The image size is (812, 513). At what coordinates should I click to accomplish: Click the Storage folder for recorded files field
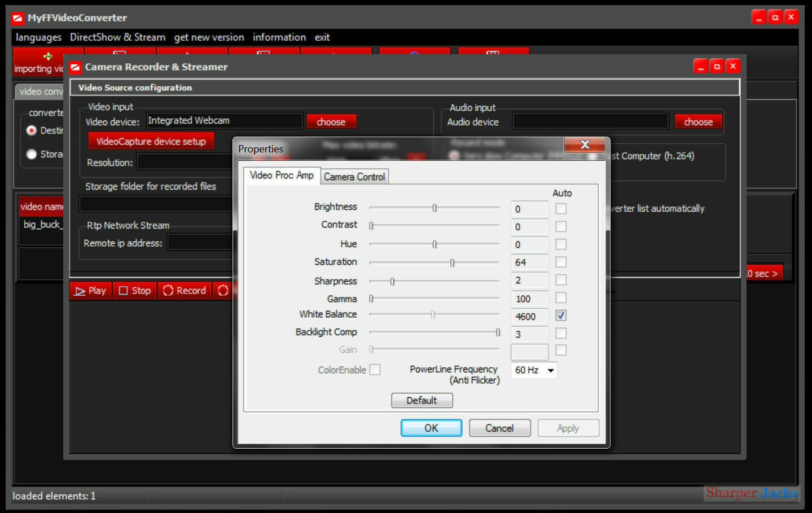coord(156,204)
